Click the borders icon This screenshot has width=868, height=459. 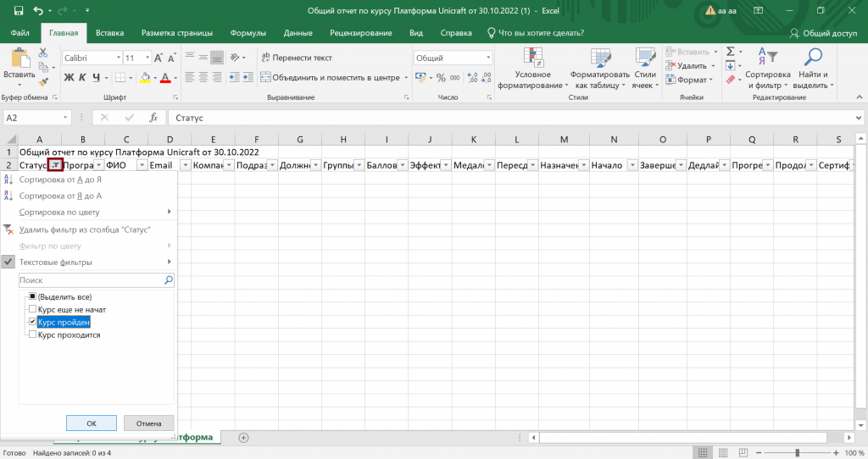click(x=120, y=77)
